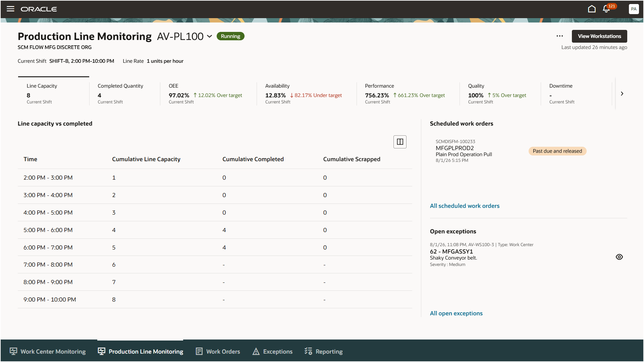The width and height of the screenshot is (644, 362).
Task: Open All open exceptions link
Action: tap(456, 313)
